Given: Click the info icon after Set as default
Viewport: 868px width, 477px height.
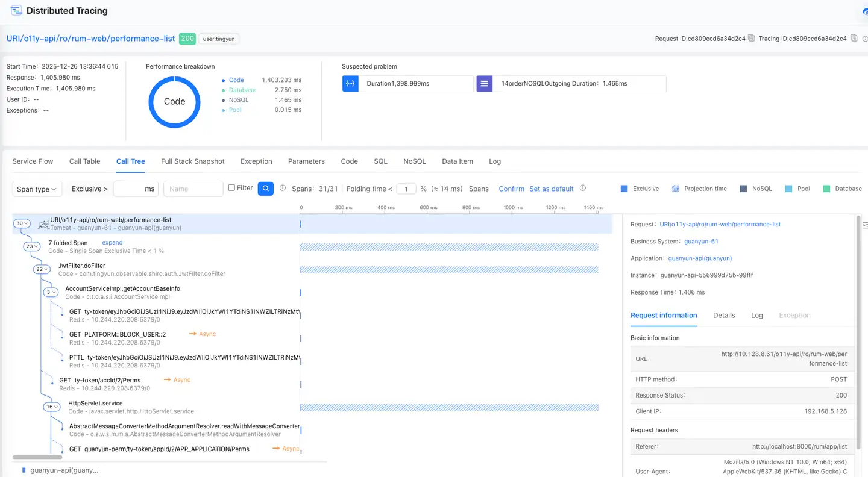Looking at the screenshot, I should coord(583,189).
